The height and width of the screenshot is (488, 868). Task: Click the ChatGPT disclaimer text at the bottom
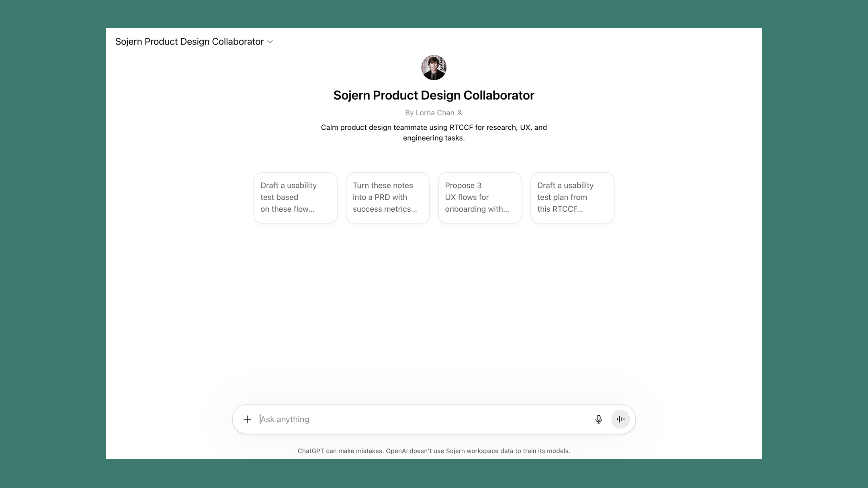434,451
